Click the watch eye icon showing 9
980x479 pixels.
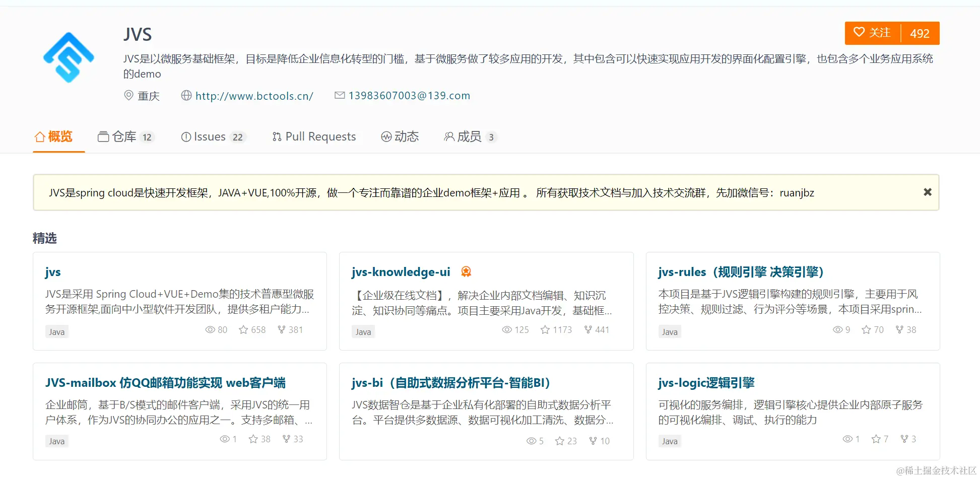(x=838, y=330)
